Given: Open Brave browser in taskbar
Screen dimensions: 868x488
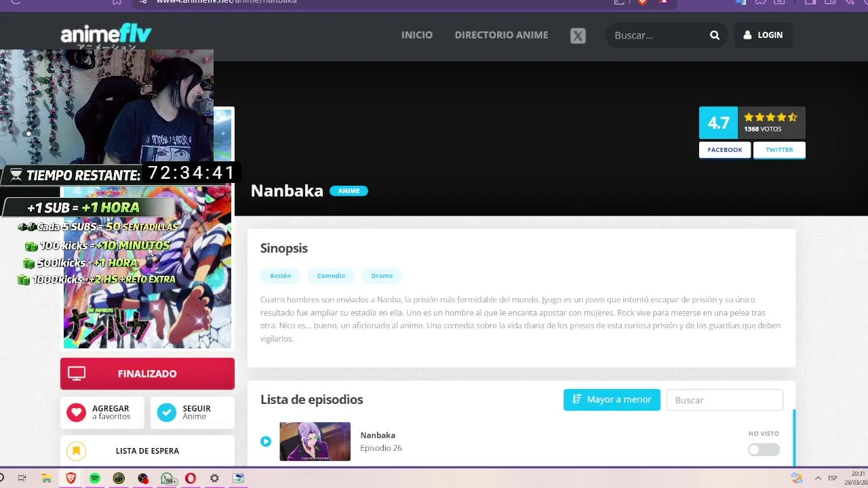Looking at the screenshot, I should point(71,478).
